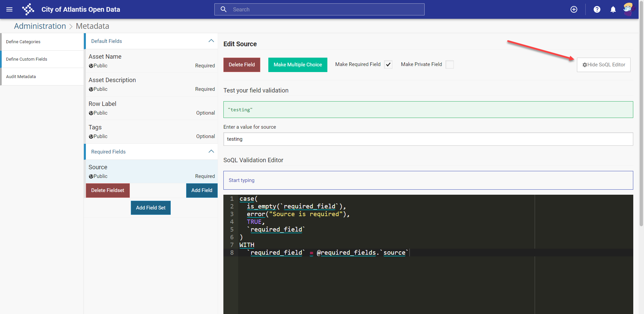The image size is (644, 314).
Task: Open the hamburger navigation menu
Action: 9,9
